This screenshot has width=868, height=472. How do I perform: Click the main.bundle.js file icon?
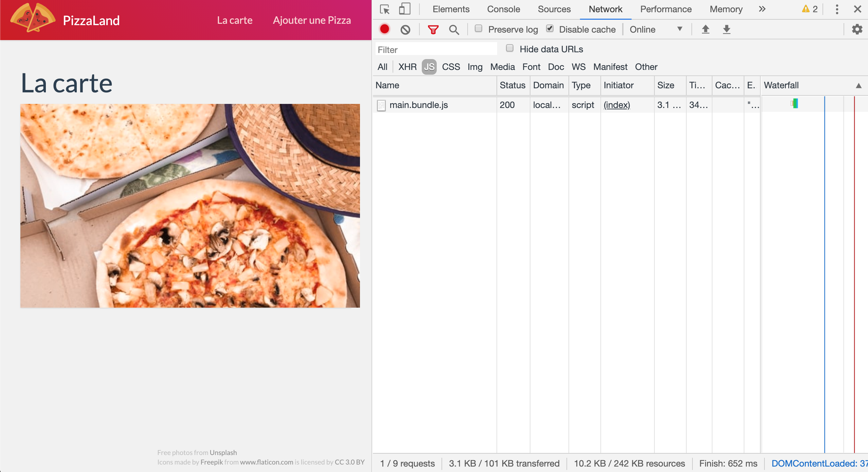(381, 105)
